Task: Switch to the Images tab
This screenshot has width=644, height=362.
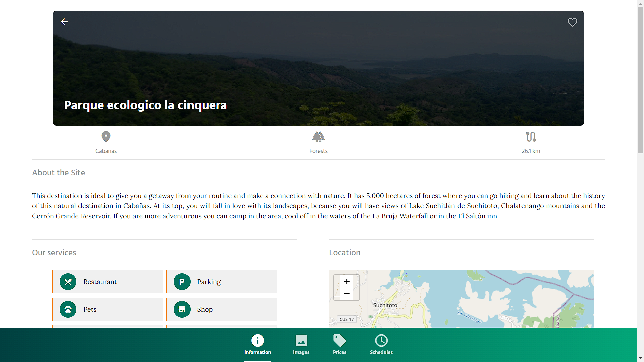Action: [301, 345]
